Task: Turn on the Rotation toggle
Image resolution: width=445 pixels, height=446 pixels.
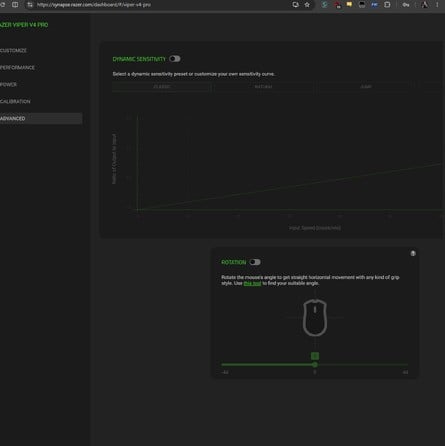Action: click(255, 262)
